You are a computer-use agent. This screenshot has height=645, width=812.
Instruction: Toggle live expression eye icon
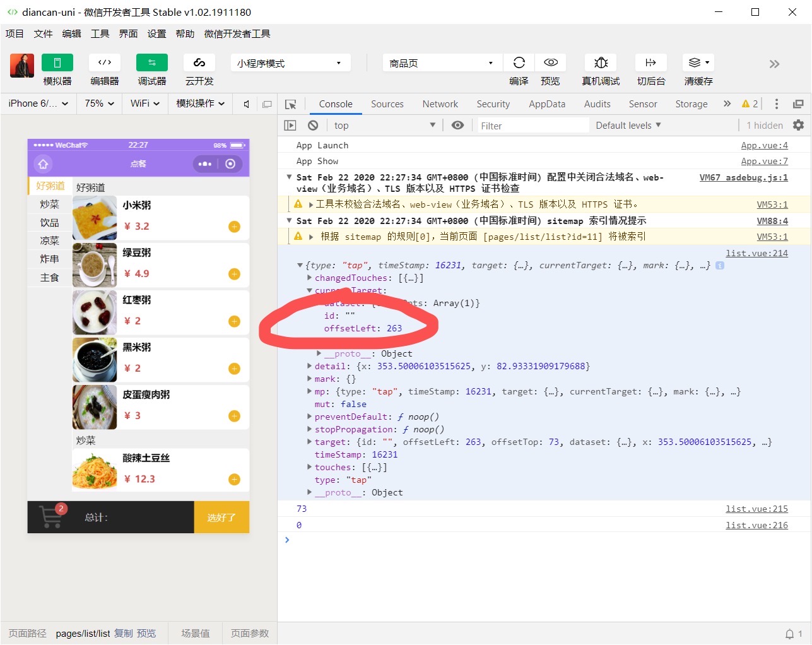click(x=458, y=126)
